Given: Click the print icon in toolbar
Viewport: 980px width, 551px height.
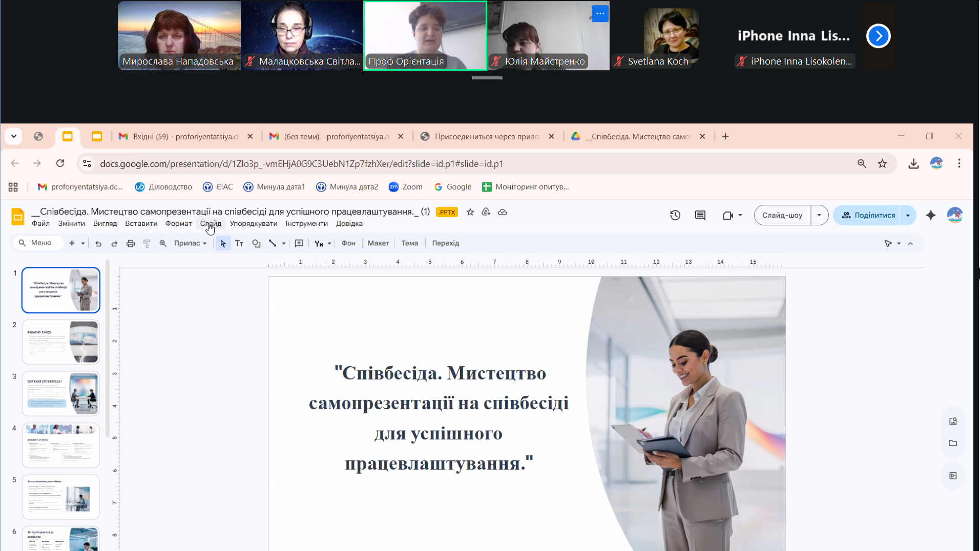Looking at the screenshot, I should tap(131, 244).
